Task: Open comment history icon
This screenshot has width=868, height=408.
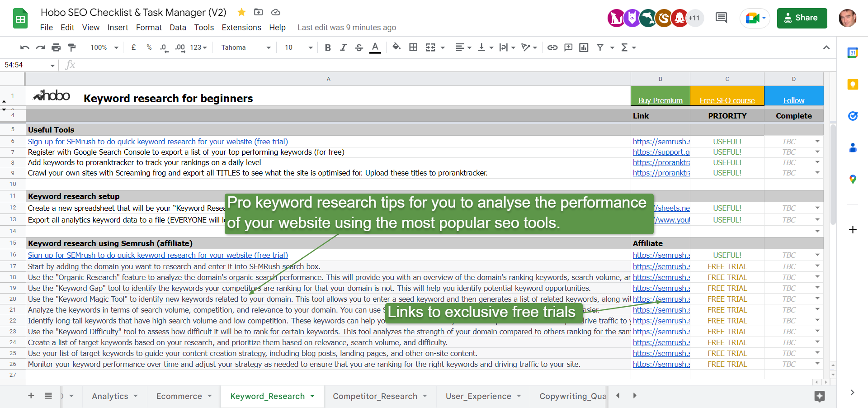Action: point(722,18)
